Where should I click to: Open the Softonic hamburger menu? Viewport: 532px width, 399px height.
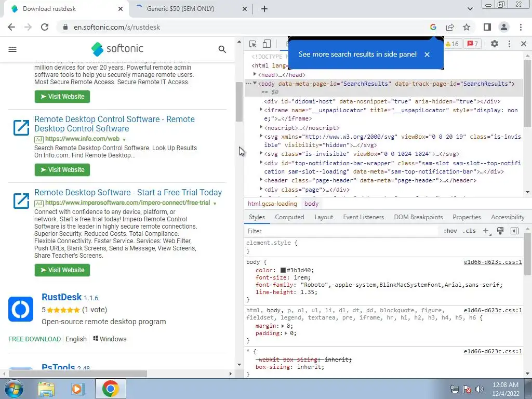point(12,49)
